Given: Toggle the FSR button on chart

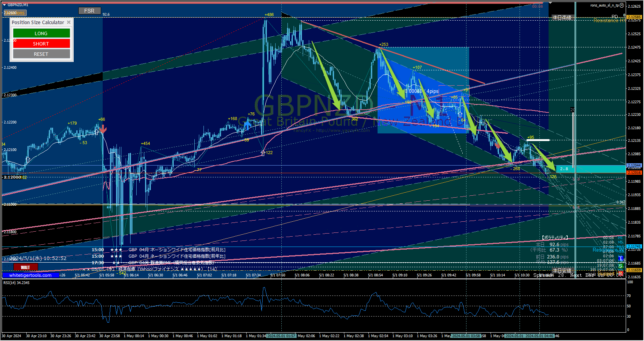Looking at the screenshot, I should pos(89,11).
